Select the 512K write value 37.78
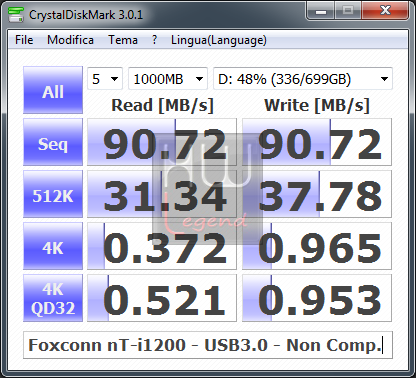416x378 pixels. pos(317,194)
